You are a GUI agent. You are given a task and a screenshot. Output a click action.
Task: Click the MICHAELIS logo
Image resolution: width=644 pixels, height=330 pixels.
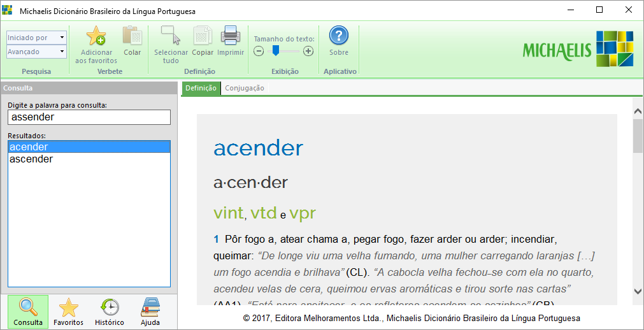point(578,49)
